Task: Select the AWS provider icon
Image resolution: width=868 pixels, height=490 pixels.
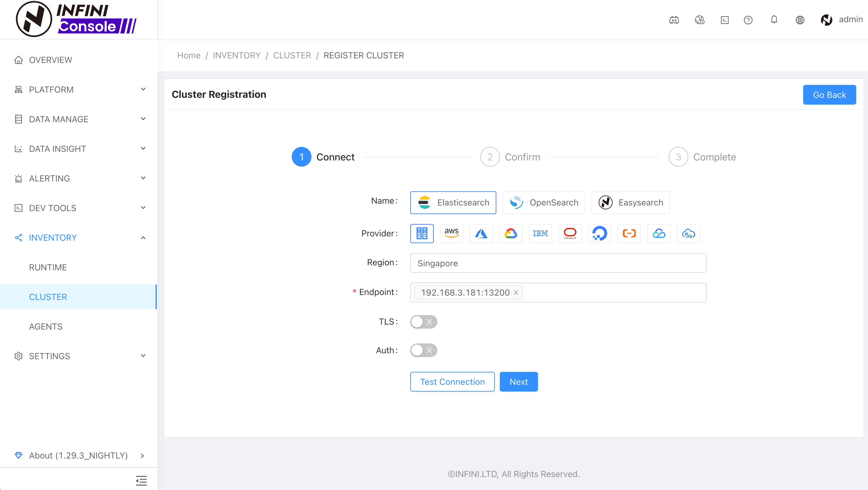Action: (x=451, y=233)
